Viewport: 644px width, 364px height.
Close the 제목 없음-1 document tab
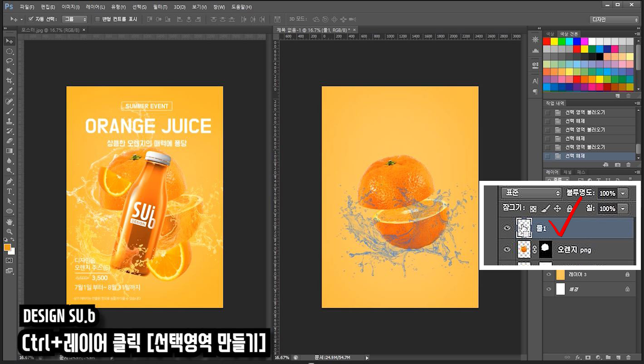point(354,30)
